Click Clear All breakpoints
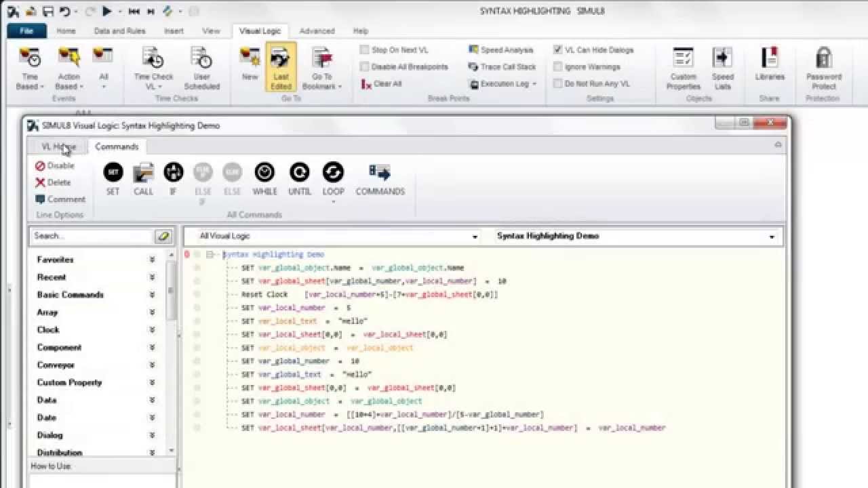Viewport: 868px width, 488px height. pos(382,84)
